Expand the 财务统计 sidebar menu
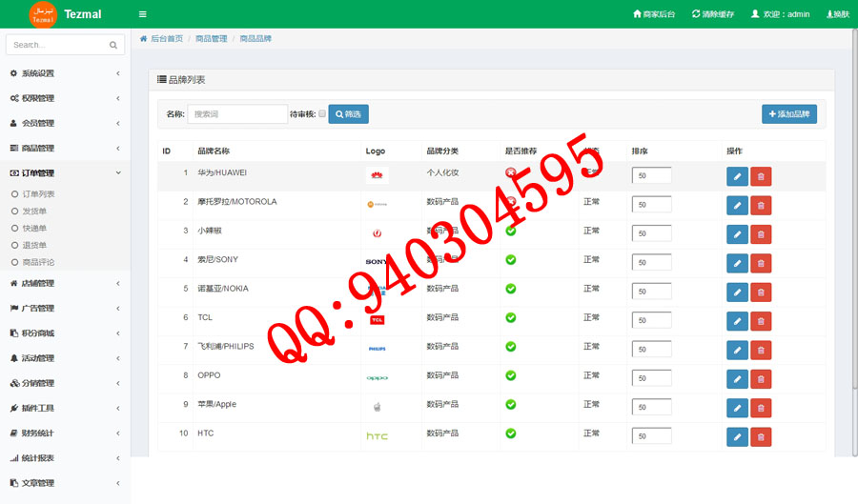Image resolution: width=858 pixels, height=504 pixels. (x=64, y=433)
